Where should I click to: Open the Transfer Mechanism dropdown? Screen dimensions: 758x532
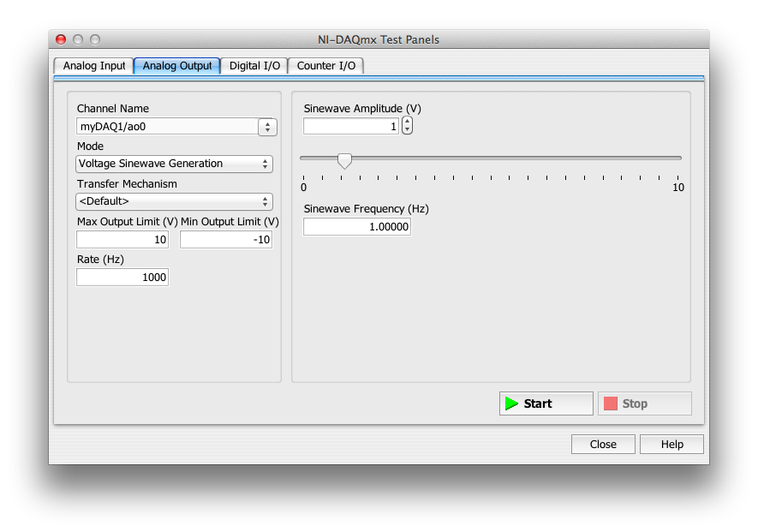pos(175,201)
